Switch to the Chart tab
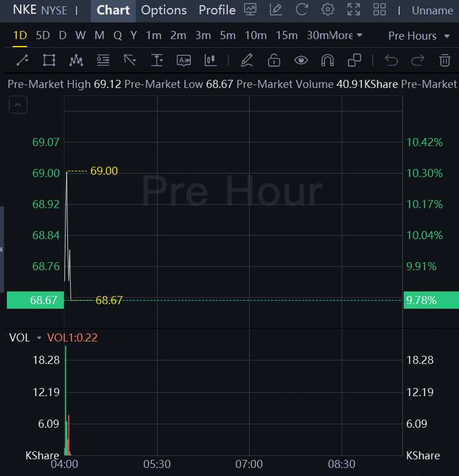Viewport: 459px width, 476px height. coord(113,10)
